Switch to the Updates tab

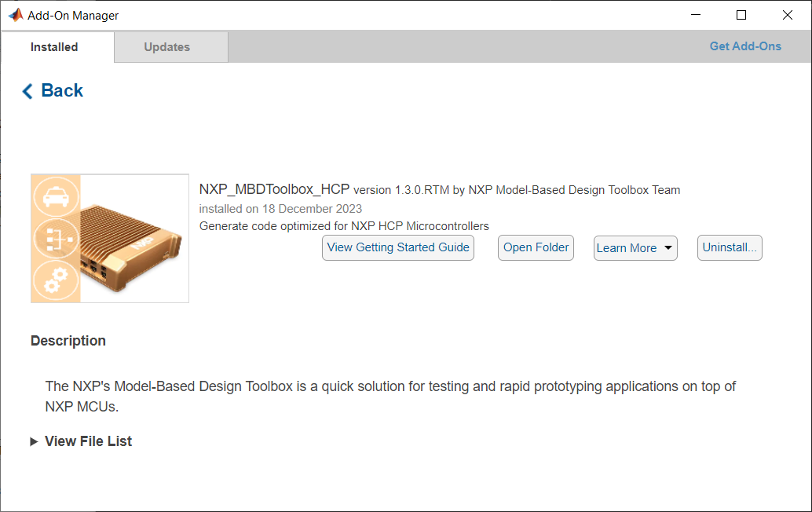pos(166,46)
